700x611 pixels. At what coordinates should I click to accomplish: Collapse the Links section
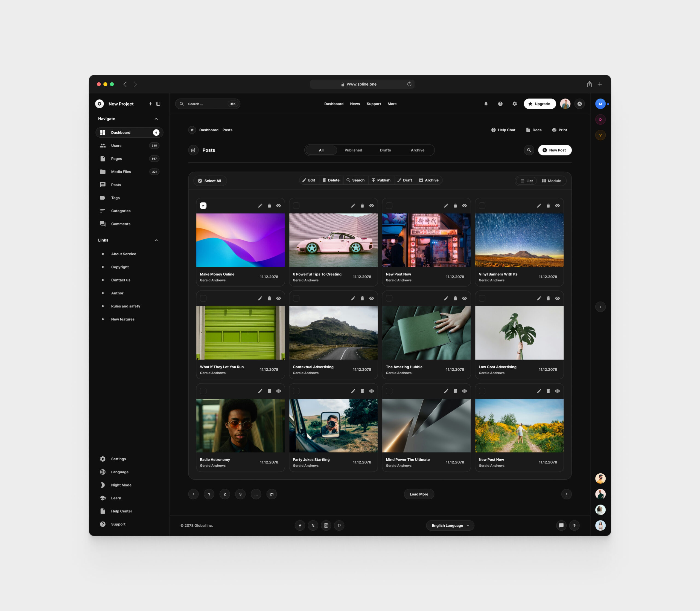(156, 240)
